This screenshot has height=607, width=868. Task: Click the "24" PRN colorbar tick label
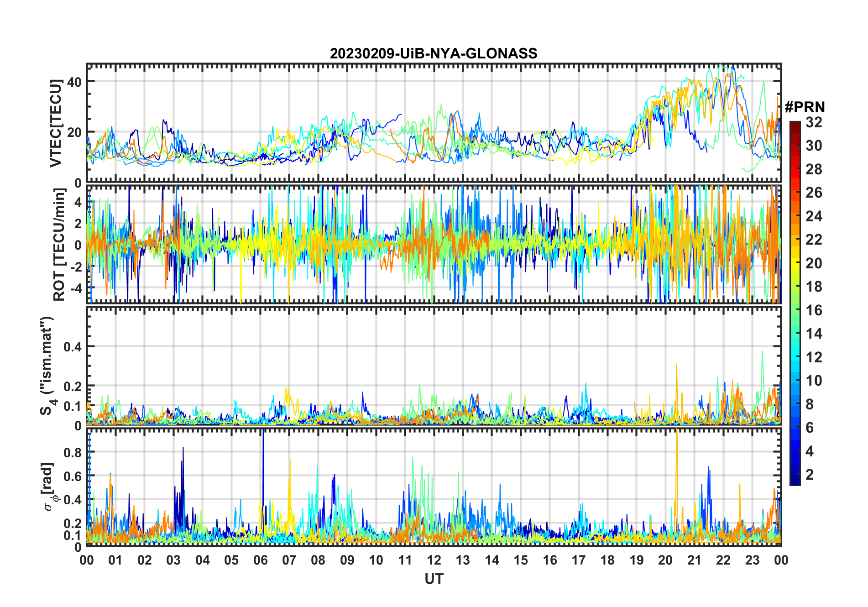[814, 216]
